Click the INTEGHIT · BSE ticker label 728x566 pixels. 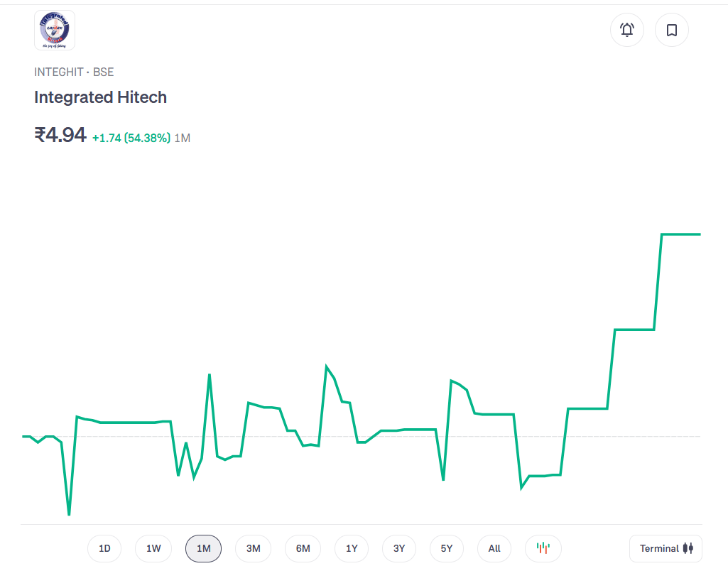[74, 72]
